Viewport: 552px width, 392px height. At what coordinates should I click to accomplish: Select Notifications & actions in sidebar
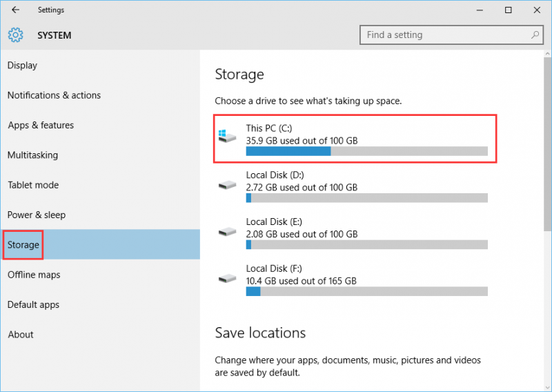(54, 95)
